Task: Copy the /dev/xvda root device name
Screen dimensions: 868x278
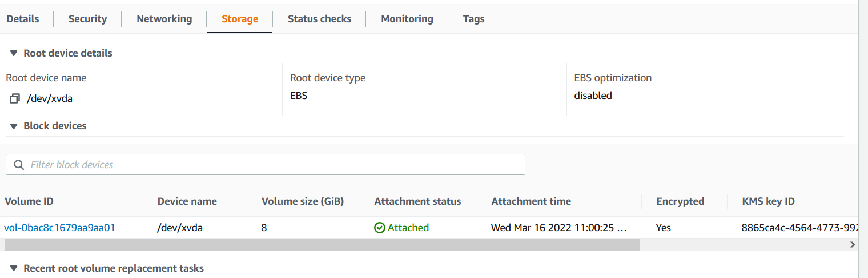Action: 15,98
